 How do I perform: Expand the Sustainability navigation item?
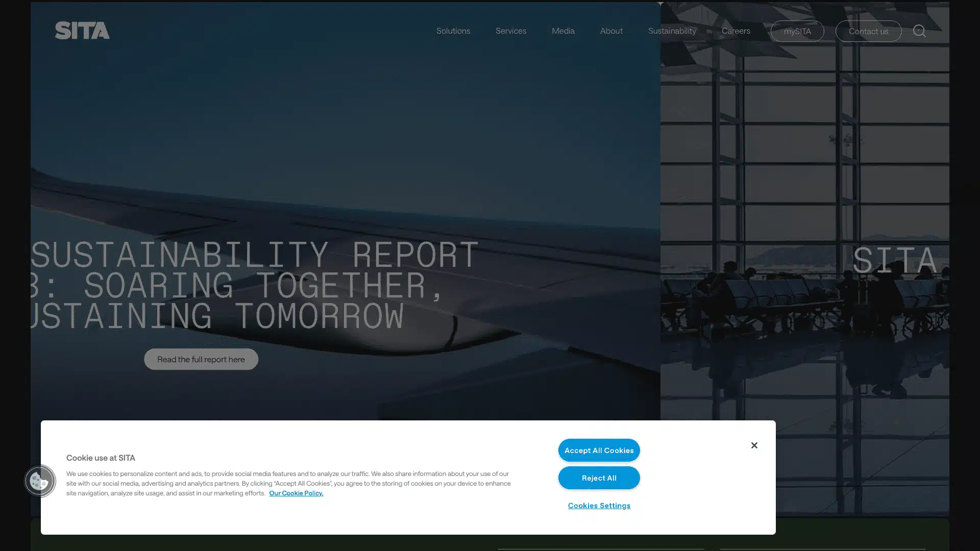672,31
